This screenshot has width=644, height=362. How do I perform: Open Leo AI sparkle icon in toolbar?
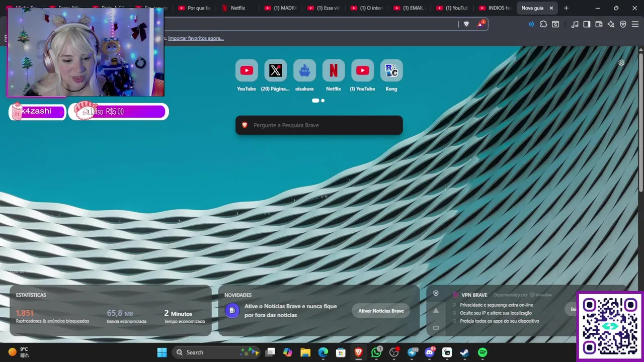point(611,24)
